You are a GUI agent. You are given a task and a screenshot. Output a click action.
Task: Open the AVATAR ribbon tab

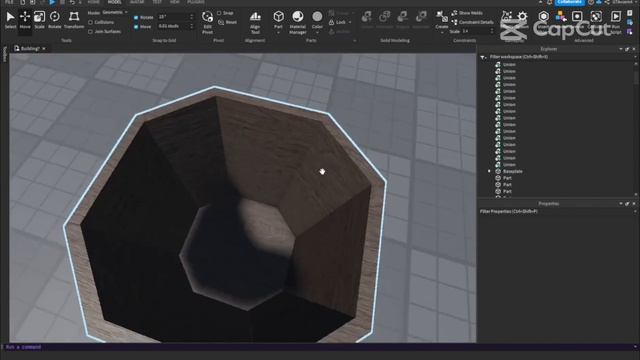tap(137, 2)
